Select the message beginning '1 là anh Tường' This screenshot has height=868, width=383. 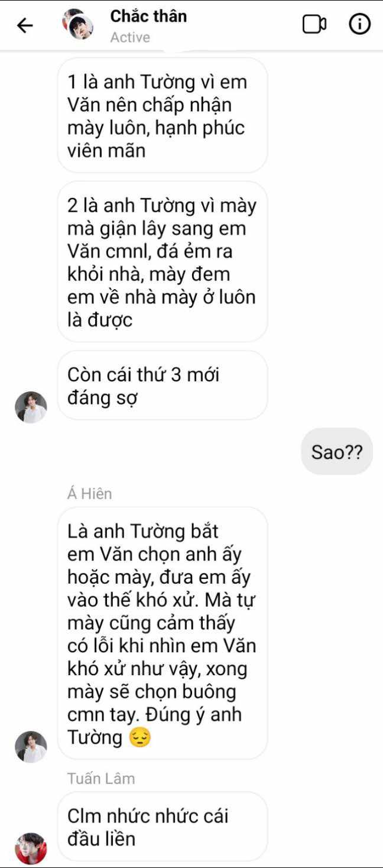[163, 116]
